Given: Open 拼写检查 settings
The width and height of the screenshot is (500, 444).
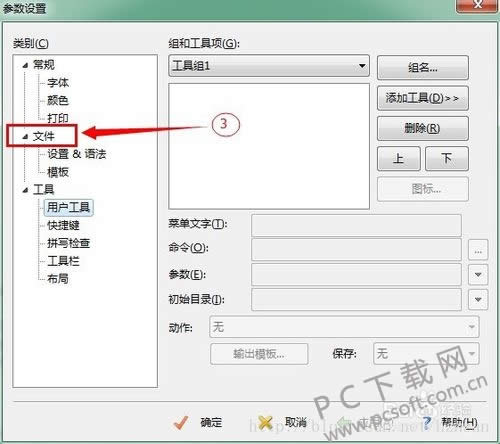Looking at the screenshot, I should pos(69,243).
